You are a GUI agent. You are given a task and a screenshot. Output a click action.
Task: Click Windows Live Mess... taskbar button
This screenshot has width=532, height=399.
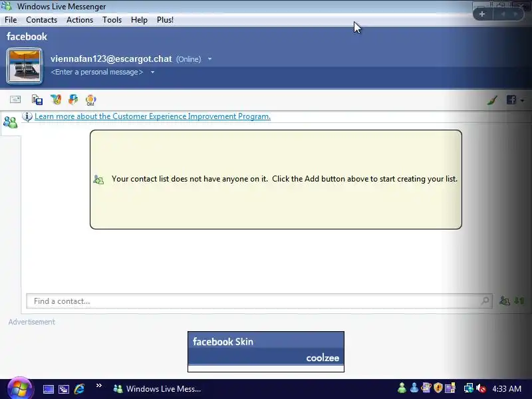point(157,389)
